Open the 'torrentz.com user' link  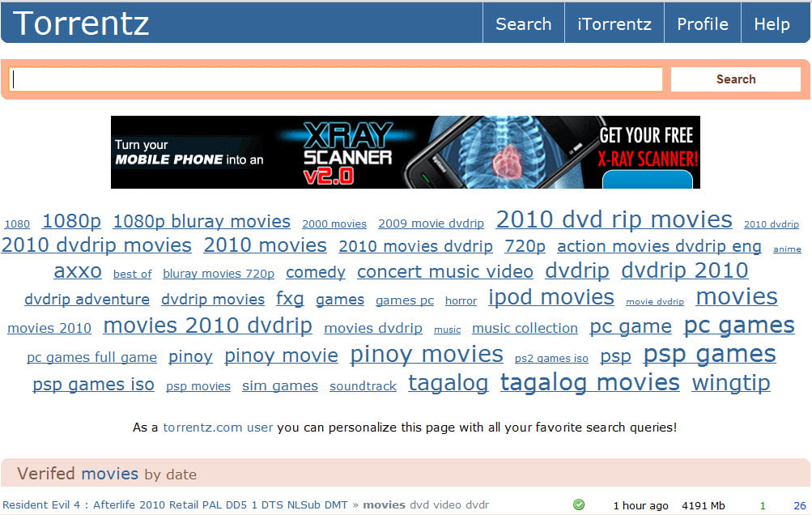point(218,428)
